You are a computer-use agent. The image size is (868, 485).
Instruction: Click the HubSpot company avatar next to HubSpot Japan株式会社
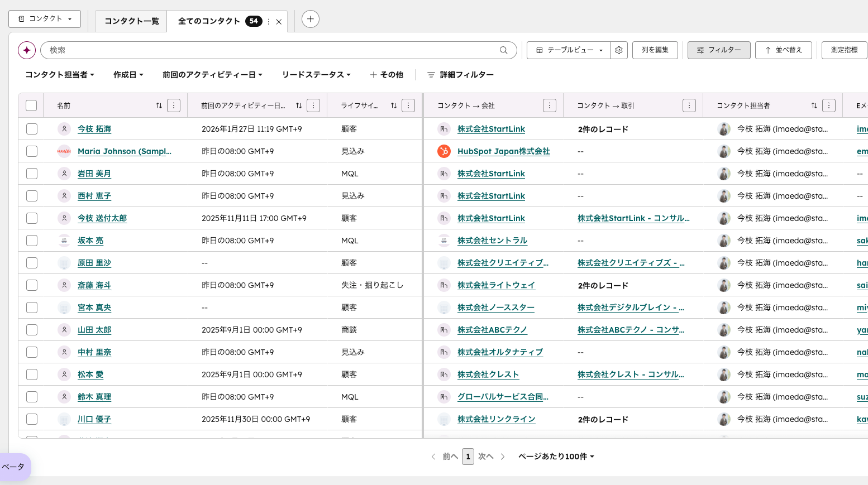coord(443,151)
